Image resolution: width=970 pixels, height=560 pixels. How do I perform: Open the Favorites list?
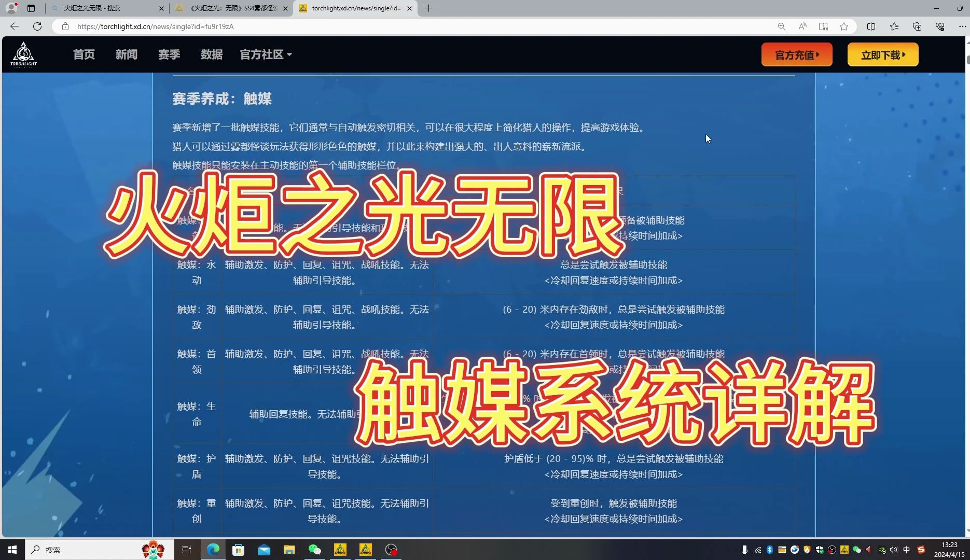pyautogui.click(x=894, y=26)
